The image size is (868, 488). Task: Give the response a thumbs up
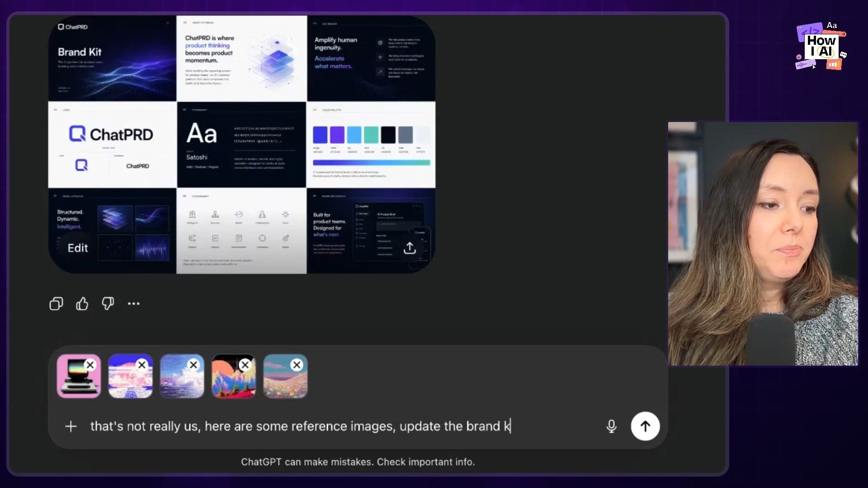click(82, 304)
